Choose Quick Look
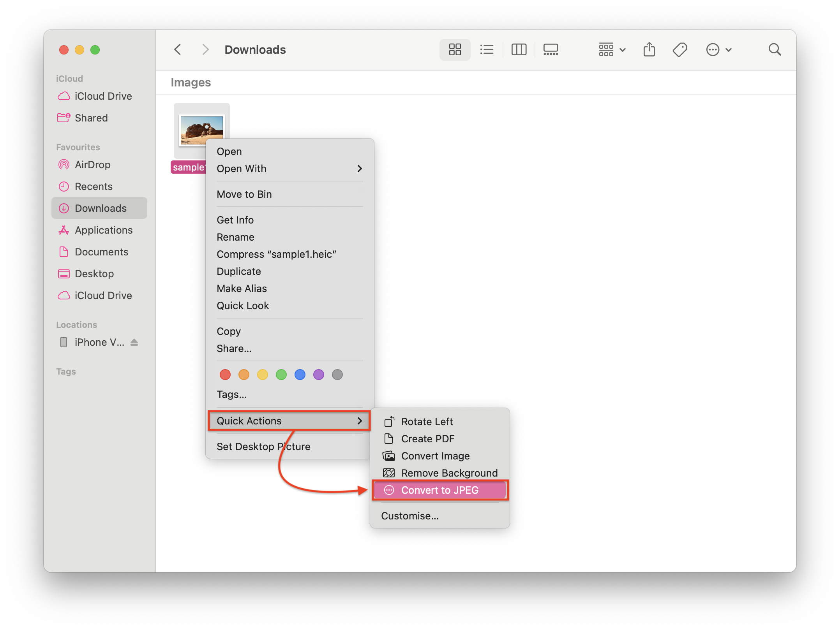 click(290, 306)
